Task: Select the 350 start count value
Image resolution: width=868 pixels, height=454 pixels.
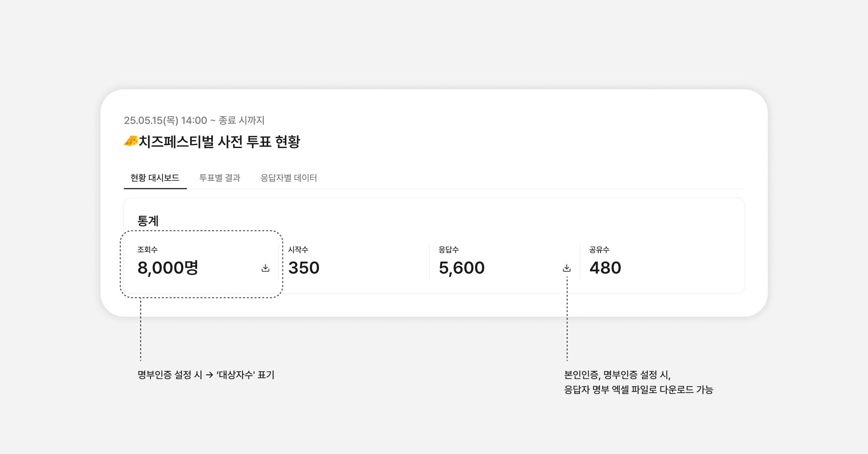Action: (x=304, y=268)
